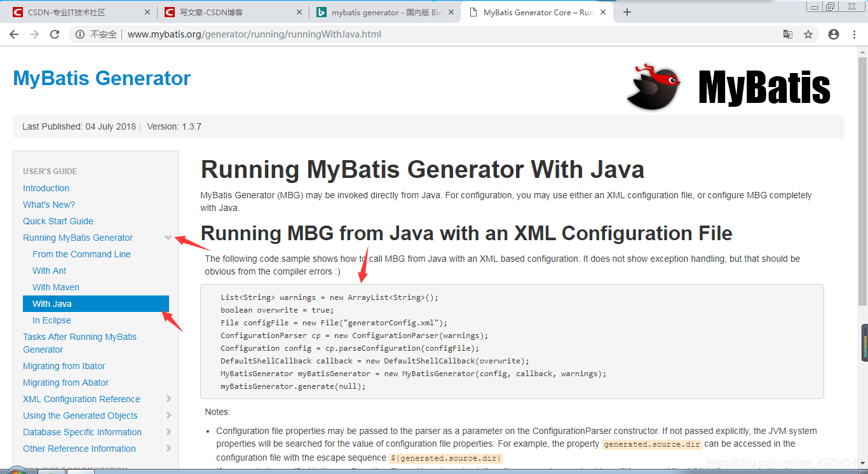Click the ${generated.source.dir} escape sequence text

coord(446,458)
